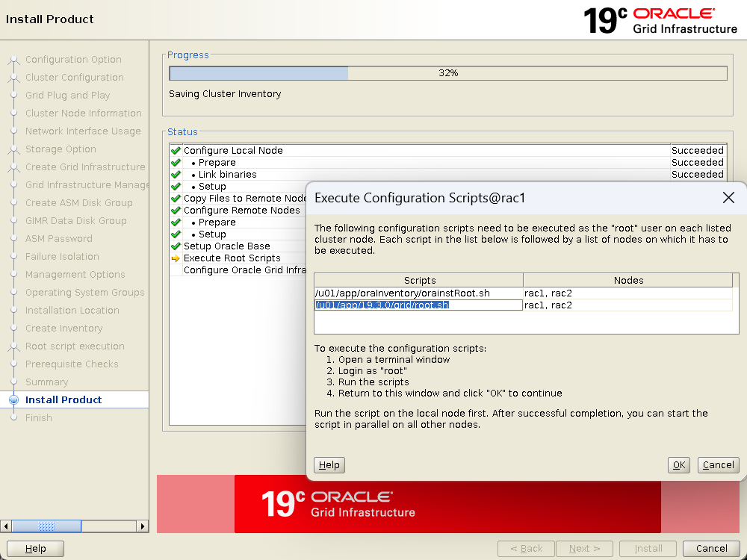Cancel the Execute Configuration Scripts dialog
The image size is (747, 560).
coord(718,465)
